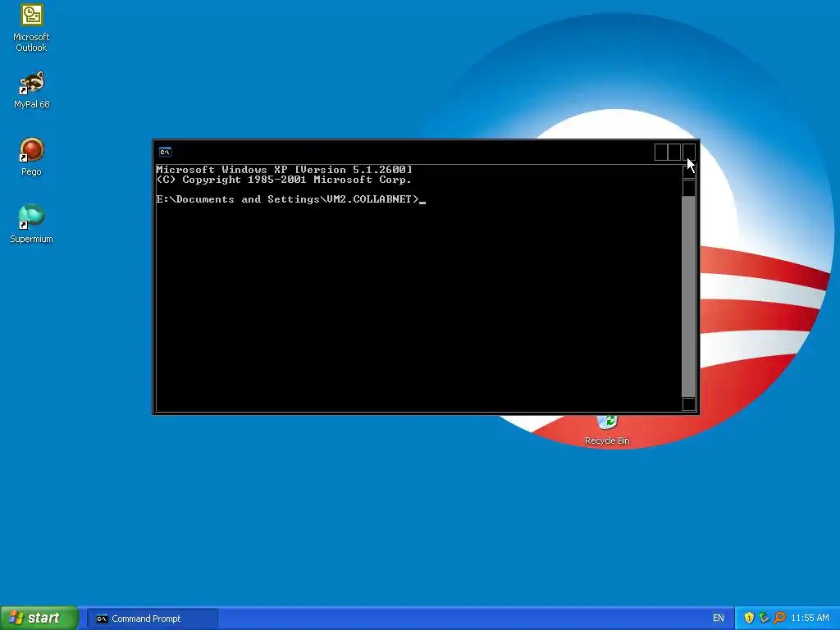This screenshot has height=630, width=840.
Task: Maximize the Command Prompt window
Action: [674, 152]
